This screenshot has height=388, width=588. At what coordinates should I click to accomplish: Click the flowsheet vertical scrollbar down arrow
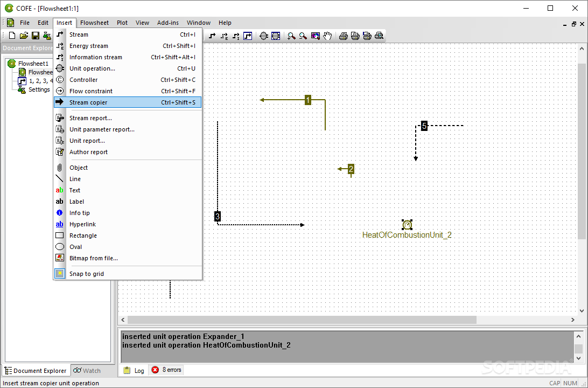[582, 311]
